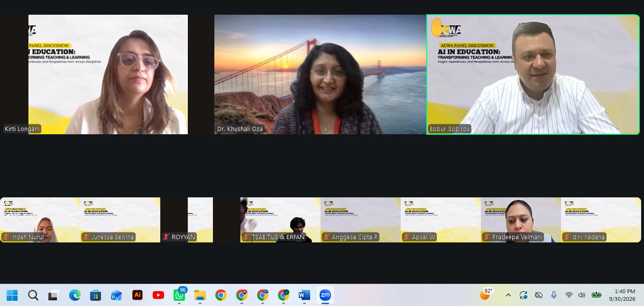This screenshot has height=306, width=644.
Task: Click TSABITUS & ERFAN's muted mic icon
Action: [247, 237]
